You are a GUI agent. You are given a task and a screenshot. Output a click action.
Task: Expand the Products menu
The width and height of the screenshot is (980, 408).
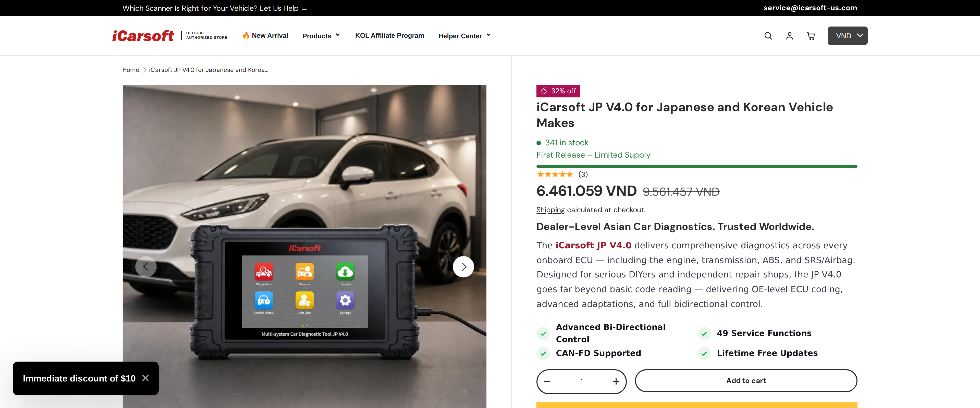(321, 36)
